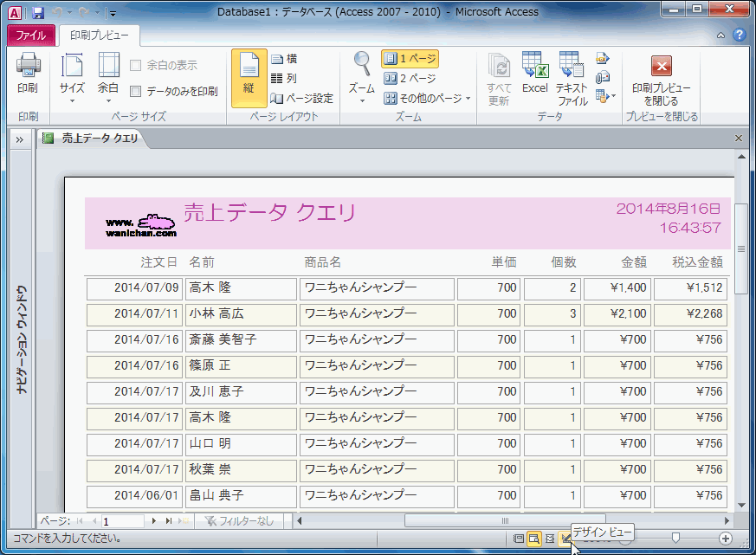Image resolution: width=756 pixels, height=555 pixels.
Task: Click the zoom slider handle in status bar
Action: (675, 538)
